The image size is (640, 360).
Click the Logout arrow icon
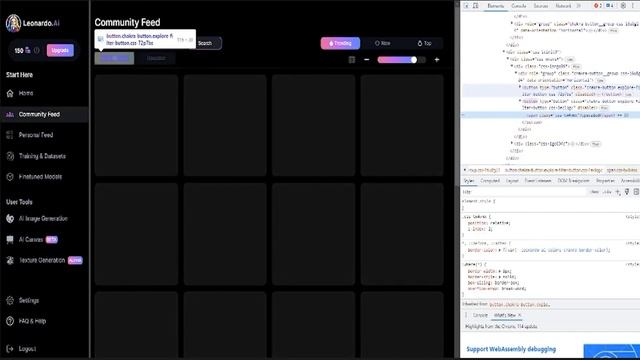[10, 349]
